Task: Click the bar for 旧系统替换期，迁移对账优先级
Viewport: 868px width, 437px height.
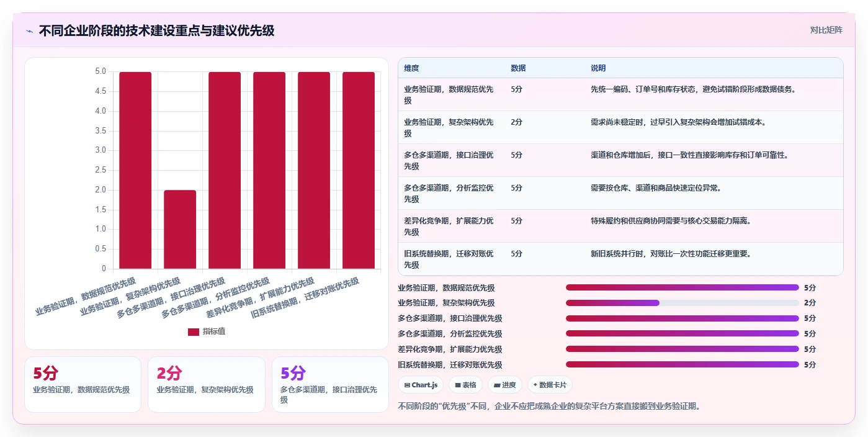Action: [359, 170]
